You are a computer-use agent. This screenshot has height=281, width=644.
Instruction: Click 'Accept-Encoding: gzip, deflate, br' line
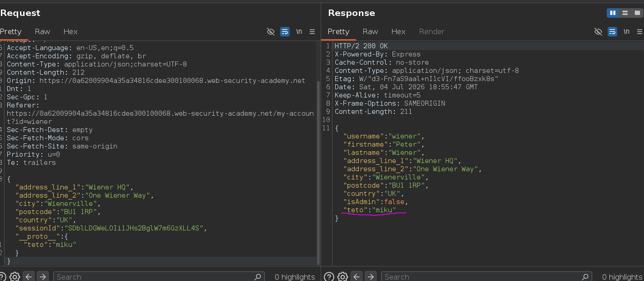click(x=76, y=56)
